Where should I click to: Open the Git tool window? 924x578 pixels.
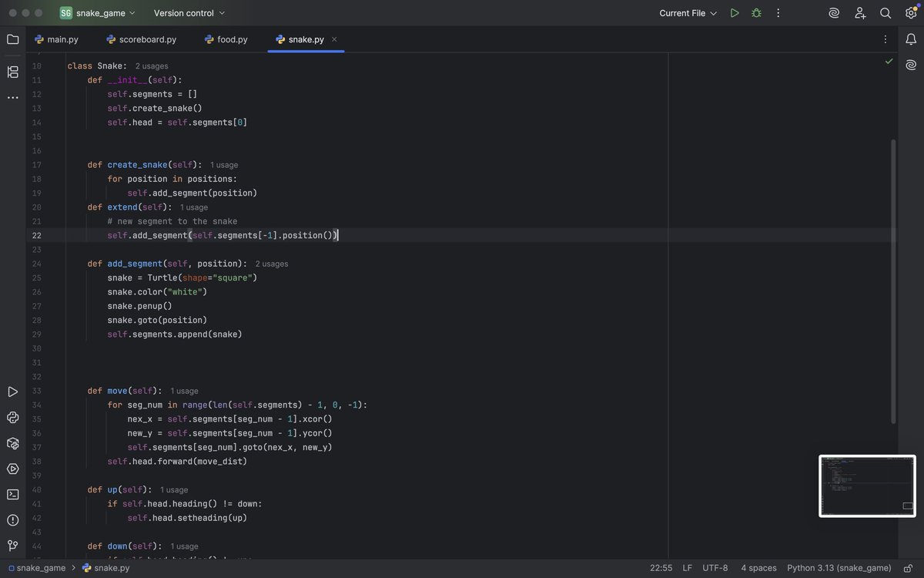click(x=12, y=545)
